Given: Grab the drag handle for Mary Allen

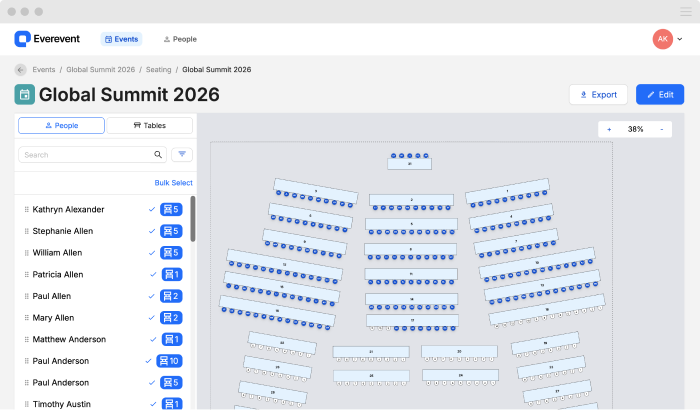Looking at the screenshot, I should coord(26,318).
